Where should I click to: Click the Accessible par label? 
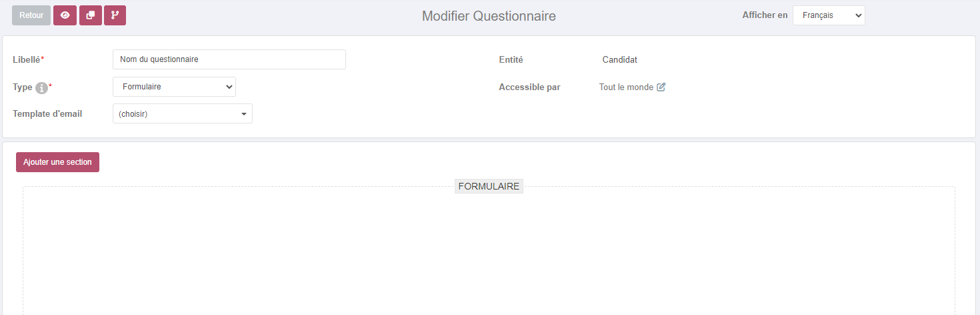pyautogui.click(x=529, y=87)
